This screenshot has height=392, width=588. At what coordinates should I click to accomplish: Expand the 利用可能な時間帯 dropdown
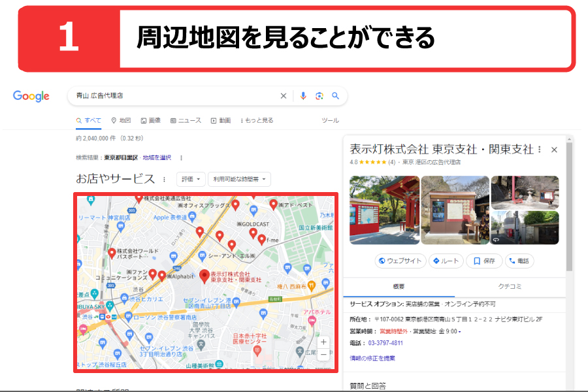click(239, 179)
